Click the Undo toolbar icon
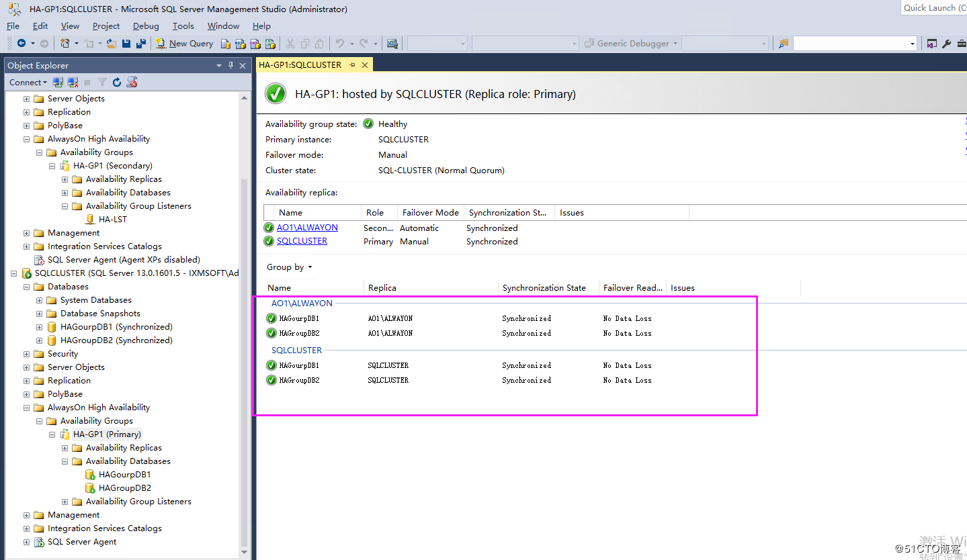Image resolution: width=967 pixels, height=560 pixels. (x=340, y=43)
